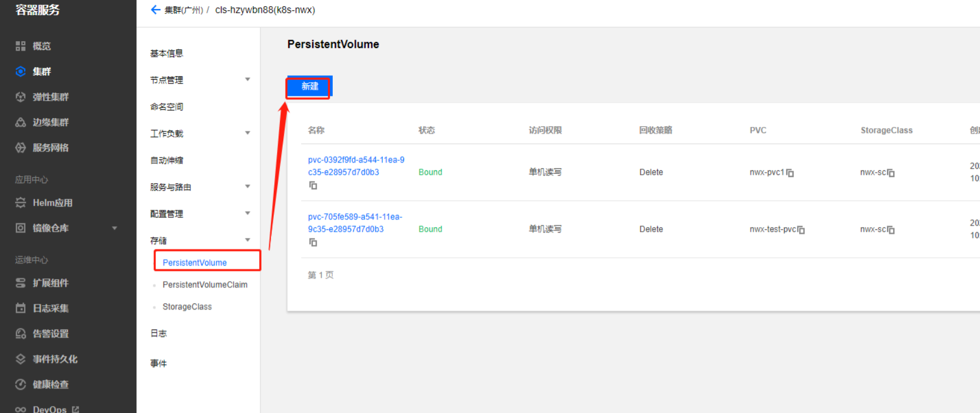Click the overview grid icon in sidebar
The height and width of the screenshot is (413, 980).
click(x=21, y=46)
